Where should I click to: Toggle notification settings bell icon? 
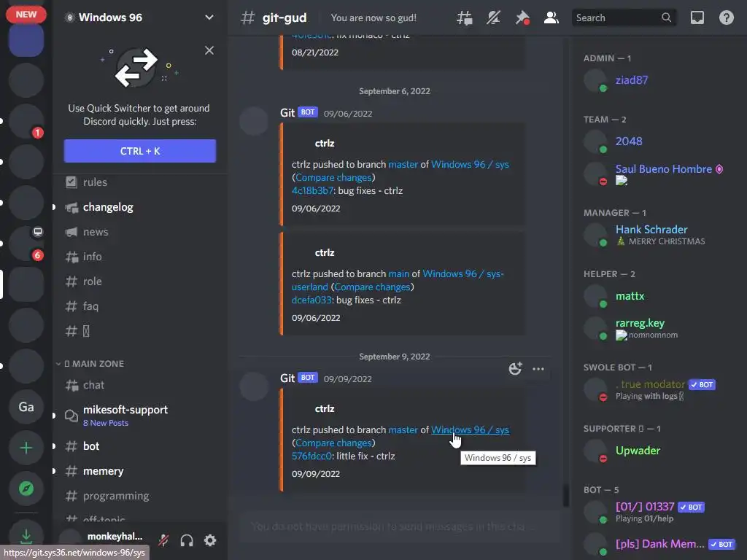pyautogui.click(x=493, y=18)
